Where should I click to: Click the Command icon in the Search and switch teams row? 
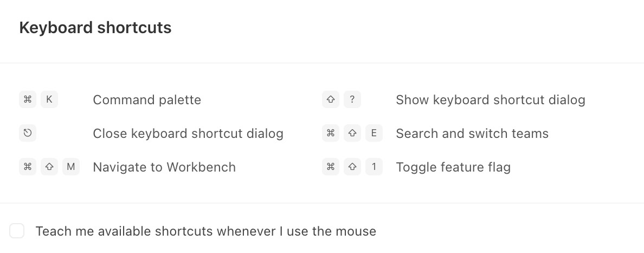tap(331, 134)
